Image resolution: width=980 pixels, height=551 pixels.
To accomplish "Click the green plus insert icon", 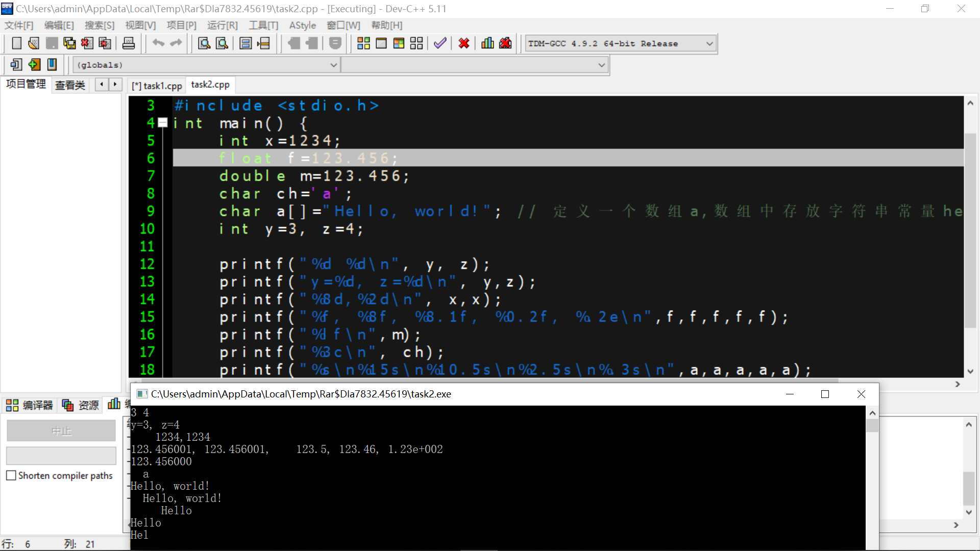I will coord(34,65).
